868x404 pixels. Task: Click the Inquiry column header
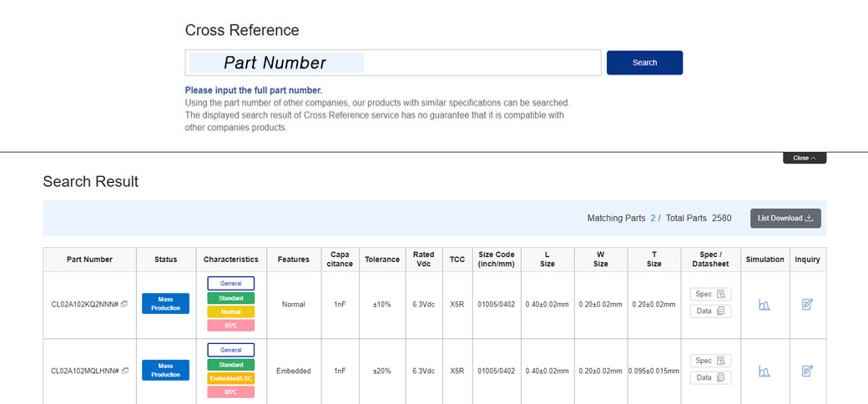click(807, 260)
